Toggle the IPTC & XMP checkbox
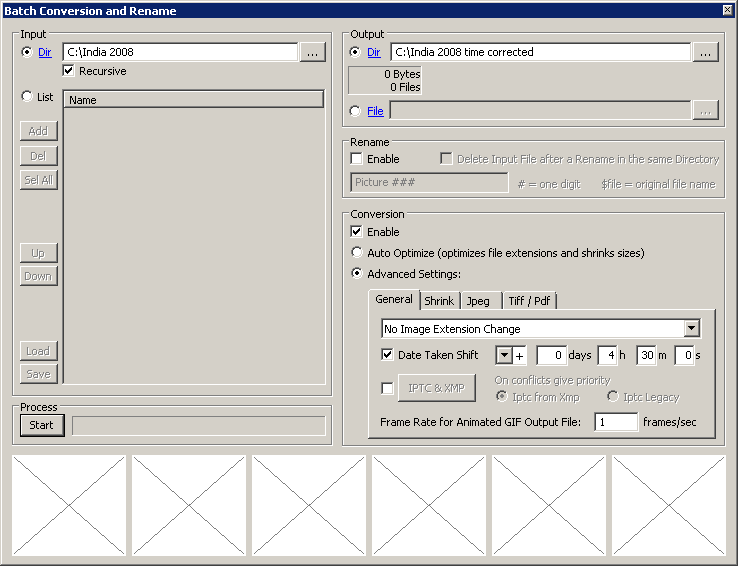This screenshot has height=566, width=738. click(387, 388)
